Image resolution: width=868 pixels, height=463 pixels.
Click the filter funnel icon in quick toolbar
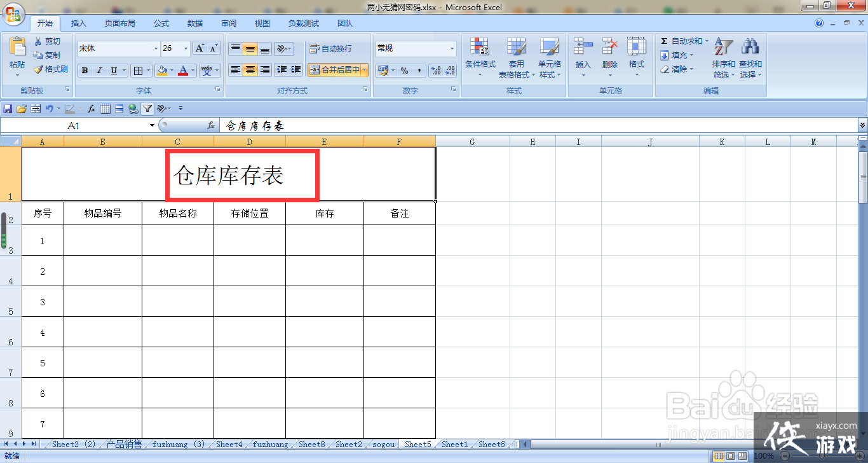[x=147, y=109]
